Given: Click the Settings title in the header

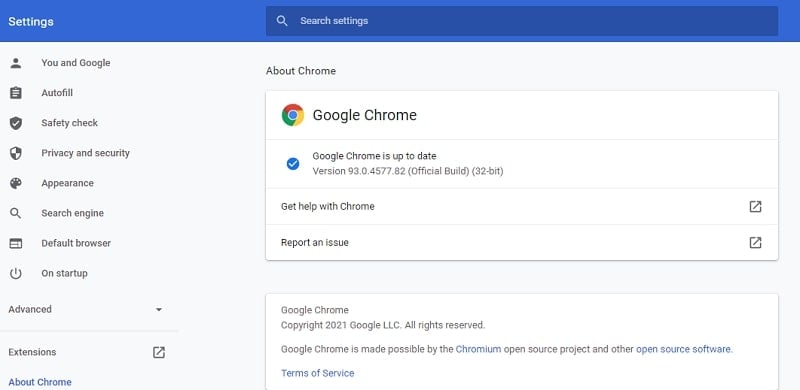Looking at the screenshot, I should [x=31, y=22].
